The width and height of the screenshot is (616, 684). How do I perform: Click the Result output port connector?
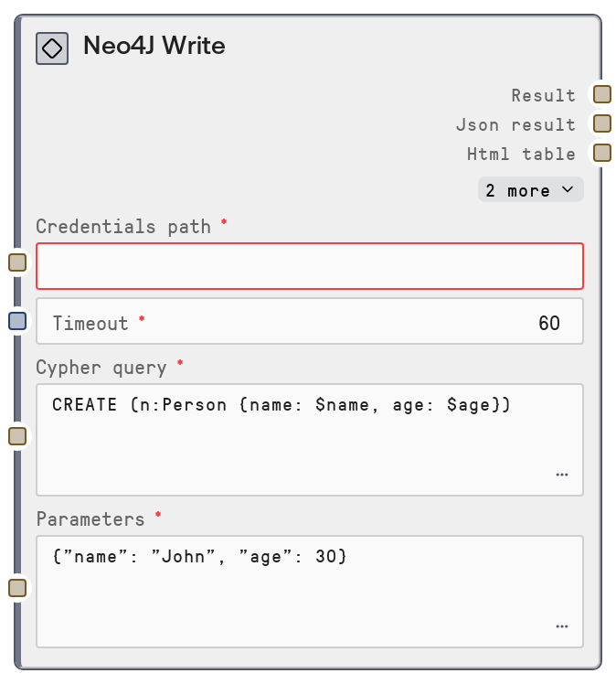click(x=601, y=94)
